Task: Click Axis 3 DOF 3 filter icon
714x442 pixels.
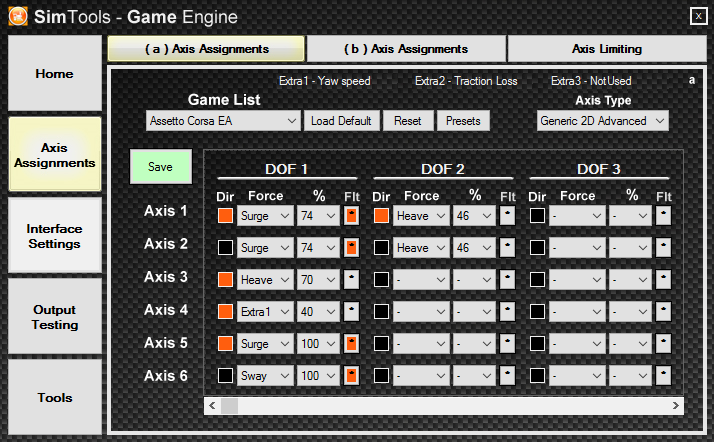Action: [x=663, y=279]
